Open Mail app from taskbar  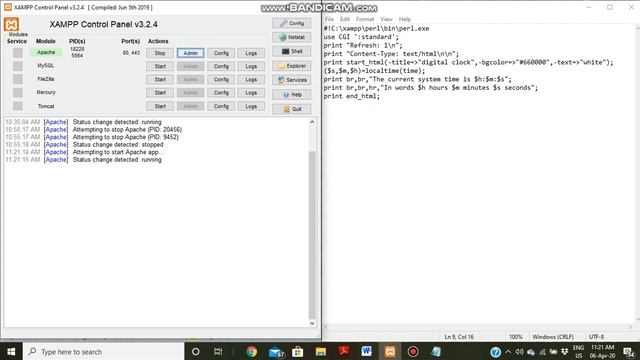(276, 351)
